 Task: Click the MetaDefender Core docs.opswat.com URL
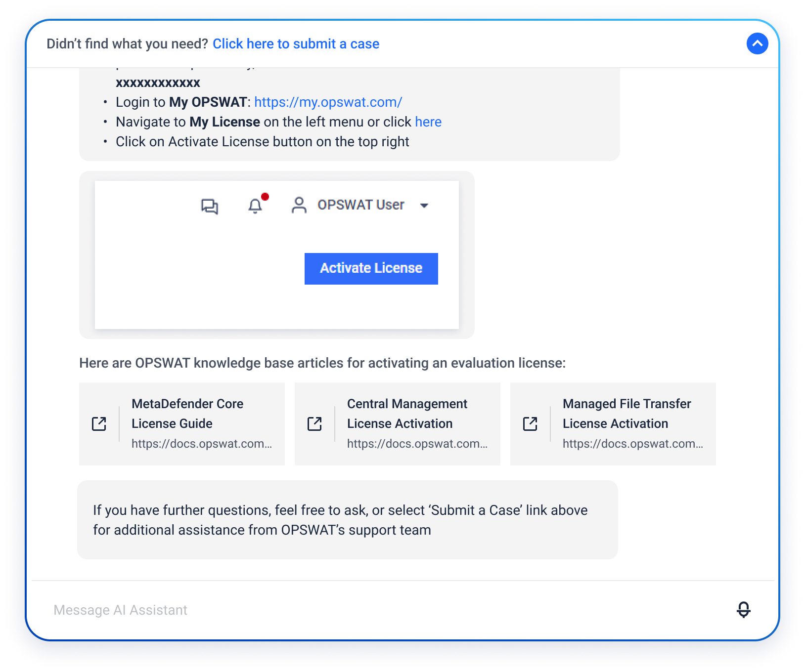(x=202, y=444)
